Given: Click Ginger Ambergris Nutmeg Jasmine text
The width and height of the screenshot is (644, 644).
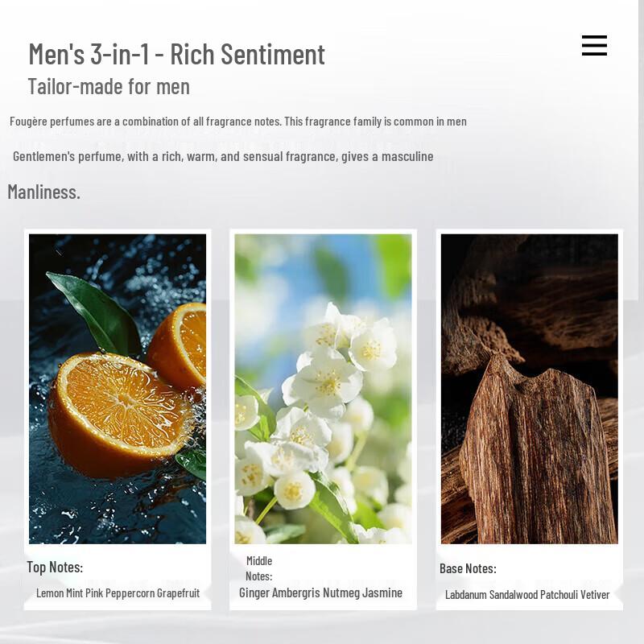Looking at the screenshot, I should coord(320,592).
